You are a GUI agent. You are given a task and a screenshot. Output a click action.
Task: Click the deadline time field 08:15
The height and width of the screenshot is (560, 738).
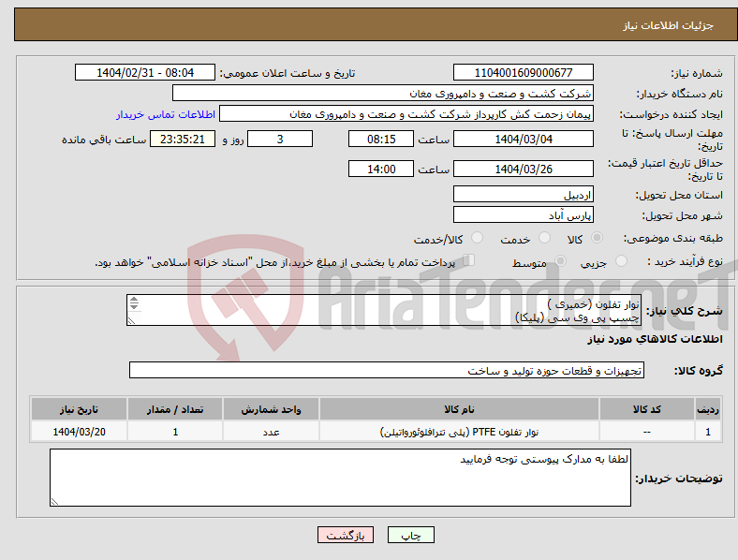[x=381, y=140]
